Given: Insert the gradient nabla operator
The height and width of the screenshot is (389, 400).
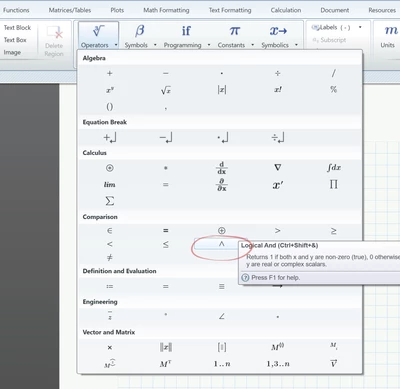Looking at the screenshot, I should [x=277, y=167].
